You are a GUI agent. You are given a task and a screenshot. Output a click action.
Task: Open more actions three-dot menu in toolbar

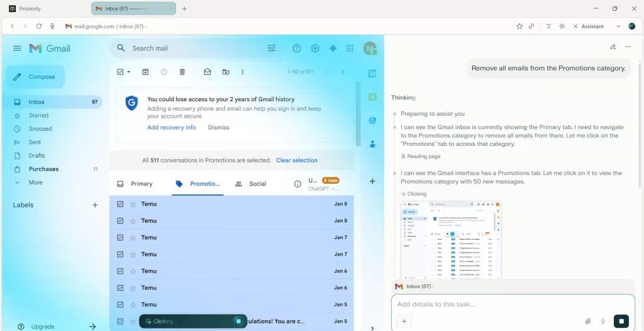coord(243,72)
